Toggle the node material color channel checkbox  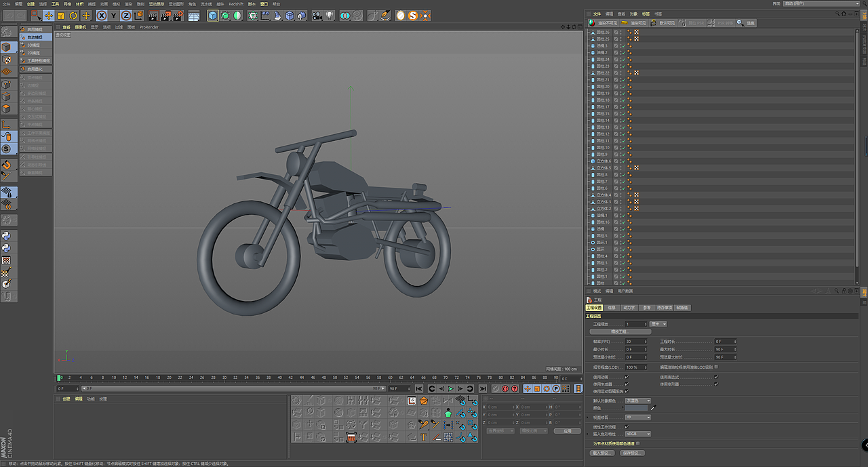[638, 443]
